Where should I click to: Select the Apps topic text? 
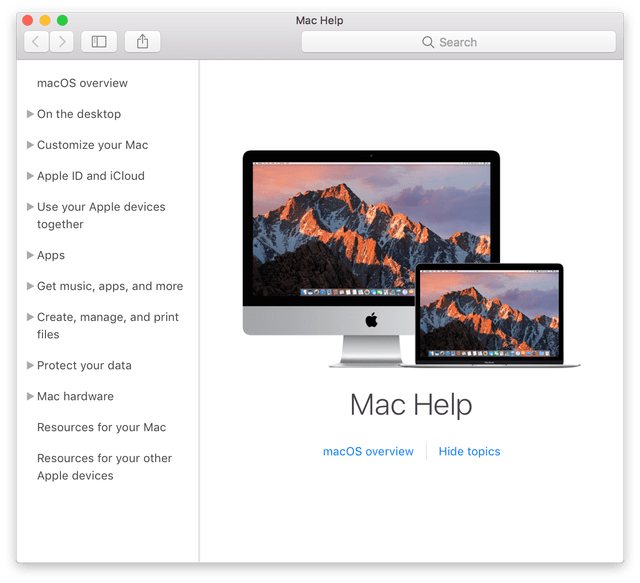coord(51,256)
